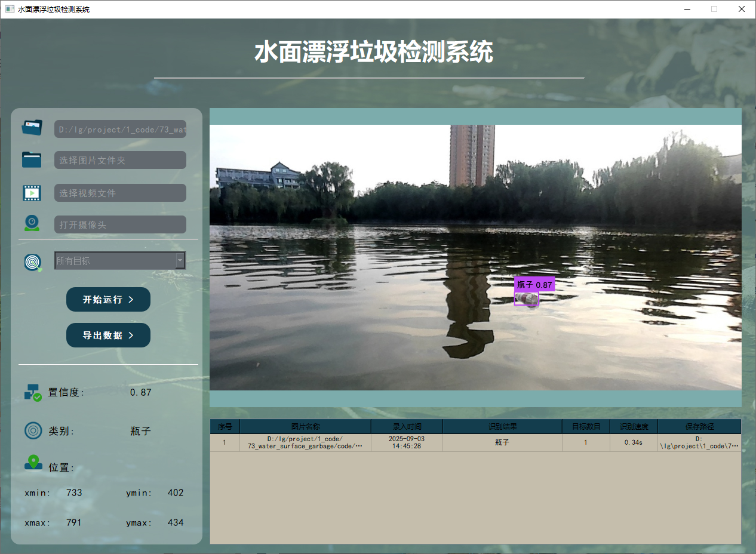Maximize the application window
The width and height of the screenshot is (756, 554).
click(714, 9)
